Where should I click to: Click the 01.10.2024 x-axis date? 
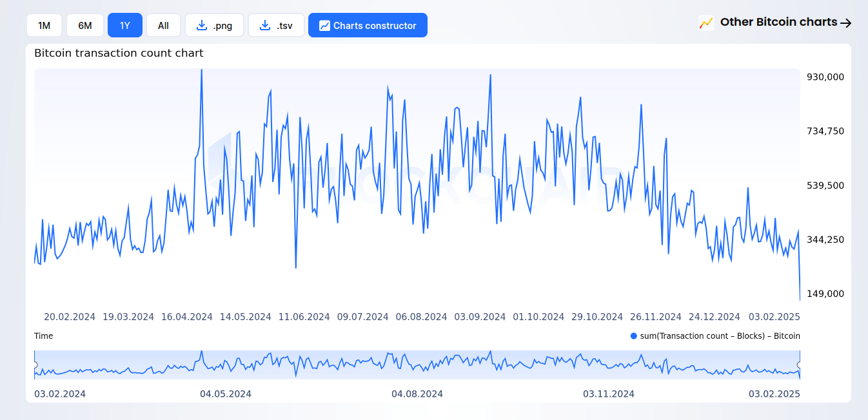tap(538, 317)
